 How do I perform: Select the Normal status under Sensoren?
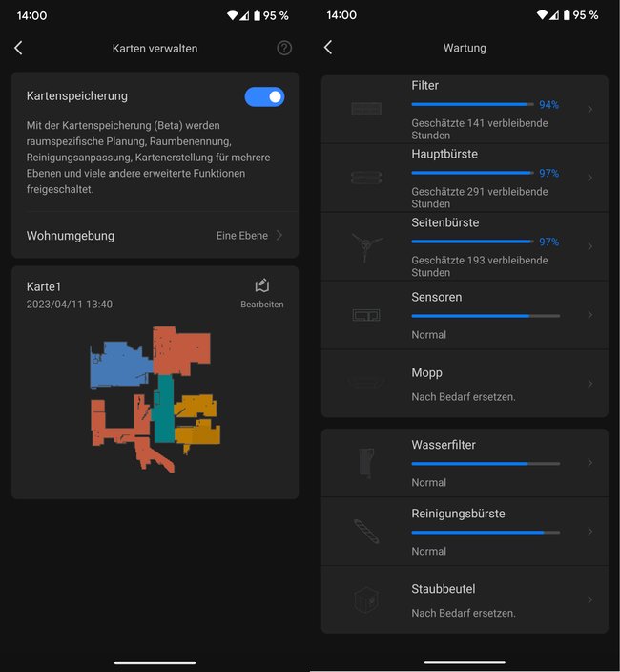(x=428, y=335)
